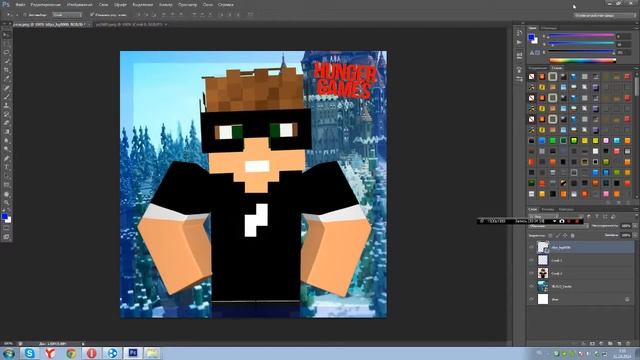Viewport: 640px width, 360px height.
Task: Open the collapsed Actions panel icon
Action: 519,42
